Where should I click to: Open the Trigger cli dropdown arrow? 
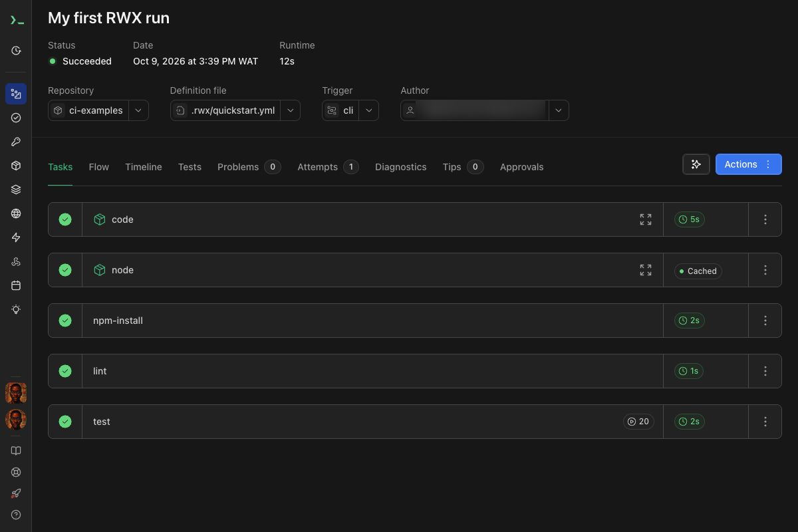pyautogui.click(x=369, y=110)
